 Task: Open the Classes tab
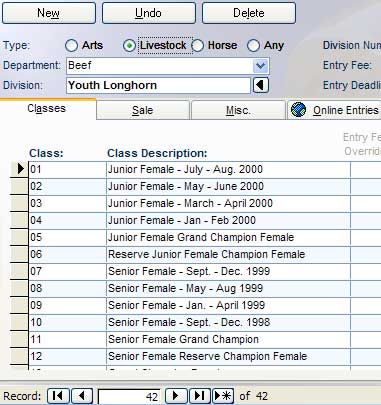tap(47, 109)
